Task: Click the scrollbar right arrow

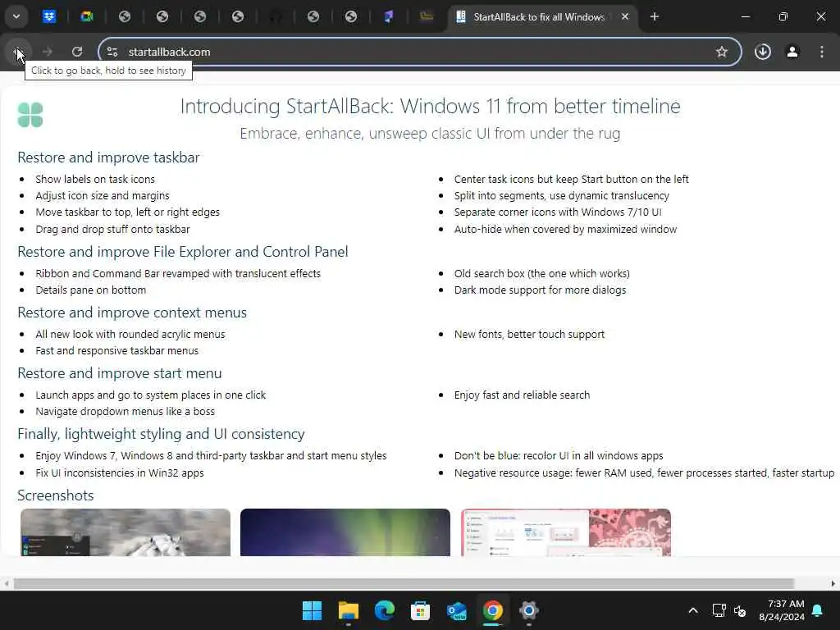Action: (x=833, y=583)
